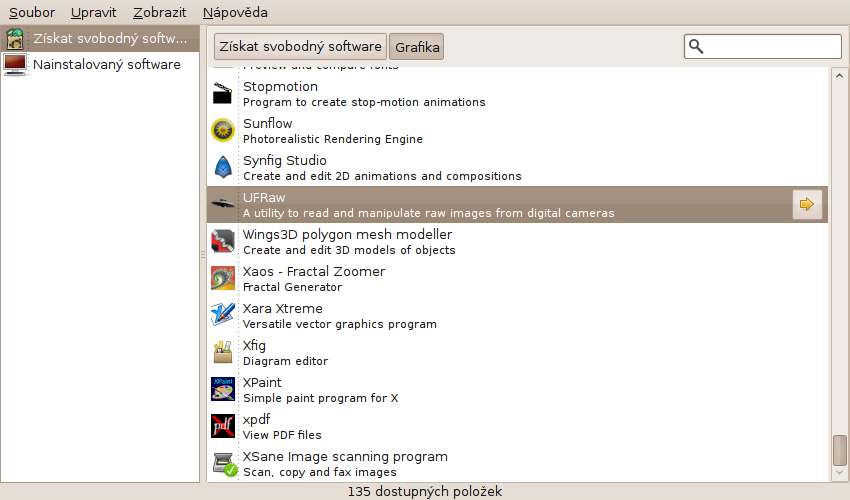
Task: Go back to Získat svobodný software breadcrumb
Action: point(300,47)
